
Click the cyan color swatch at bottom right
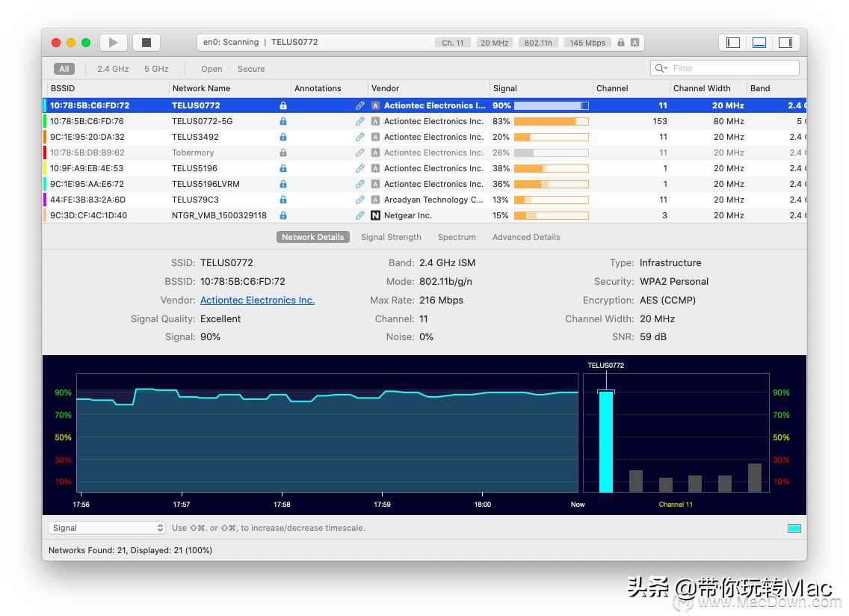pyautogui.click(x=794, y=529)
